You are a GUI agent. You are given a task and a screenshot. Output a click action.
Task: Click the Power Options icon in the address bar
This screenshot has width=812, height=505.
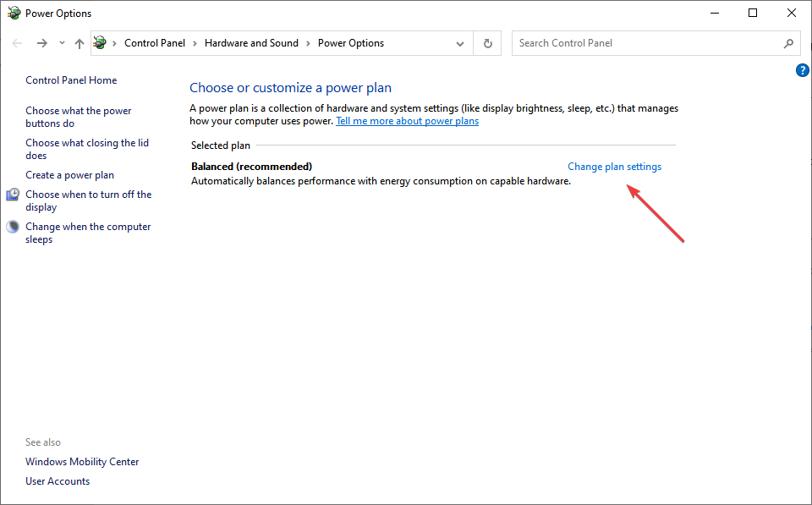[101, 43]
